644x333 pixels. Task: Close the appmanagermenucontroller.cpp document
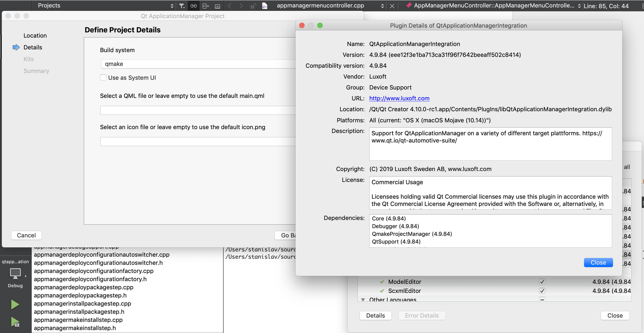(392, 6)
